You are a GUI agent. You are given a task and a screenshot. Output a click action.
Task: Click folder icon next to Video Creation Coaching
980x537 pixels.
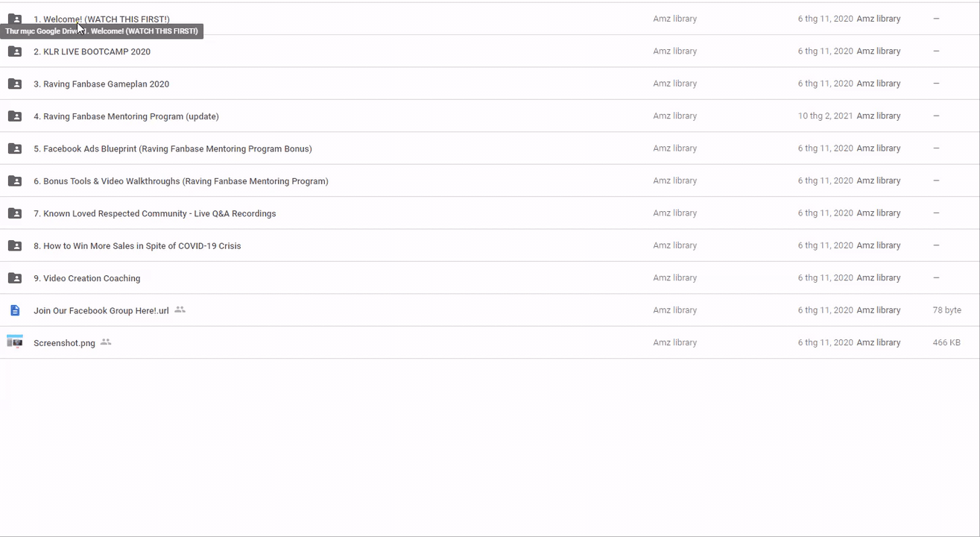point(15,278)
